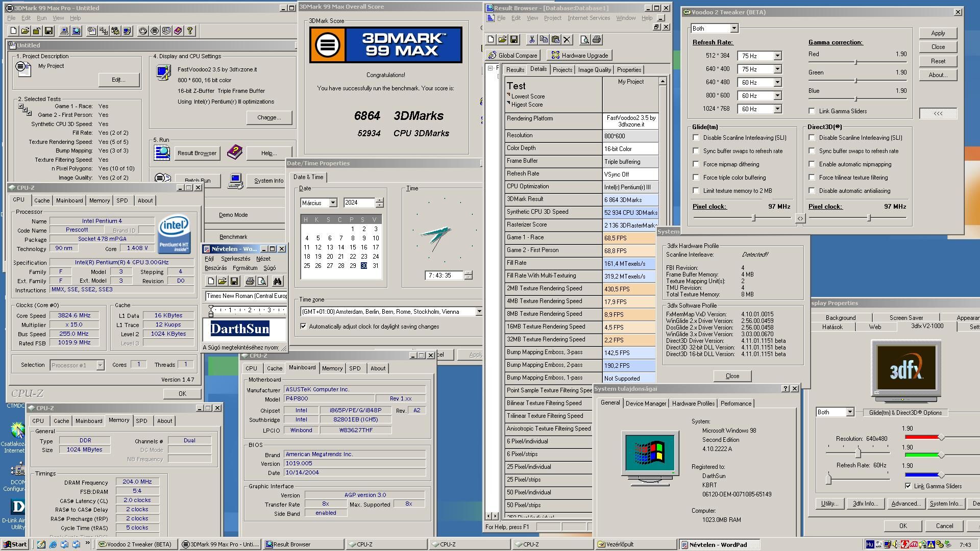
Task: Open the time zone dropdown list
Action: pyautogui.click(x=479, y=312)
